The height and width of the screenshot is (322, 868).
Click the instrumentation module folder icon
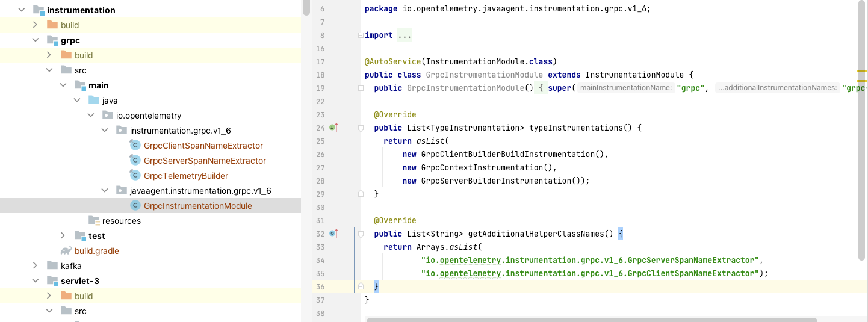pyautogui.click(x=39, y=10)
